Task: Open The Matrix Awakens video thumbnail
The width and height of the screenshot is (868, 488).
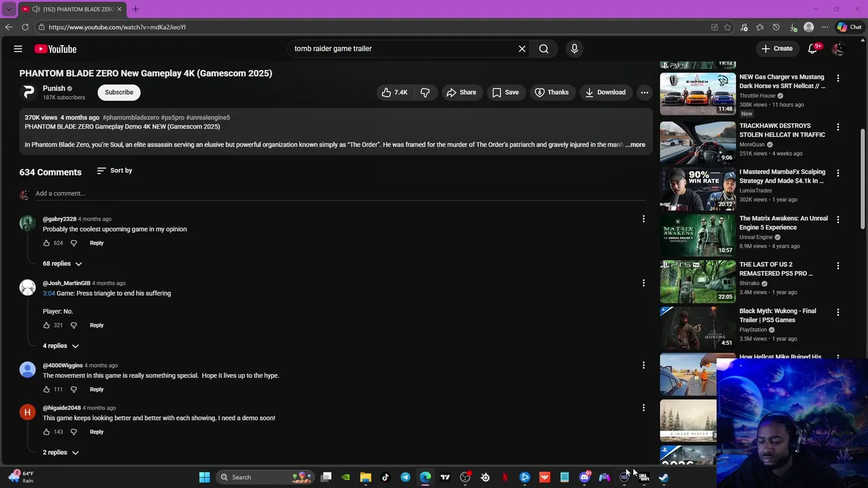Action: pos(698,235)
